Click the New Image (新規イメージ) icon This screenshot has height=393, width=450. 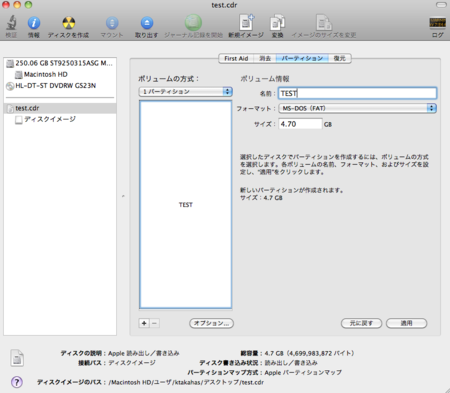pyautogui.click(x=246, y=23)
